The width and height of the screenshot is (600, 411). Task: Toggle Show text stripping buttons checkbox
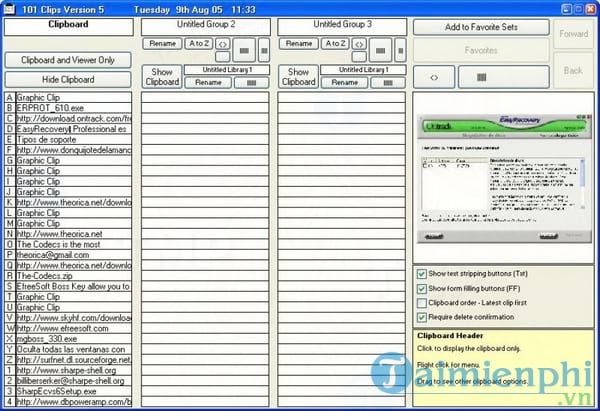click(421, 273)
